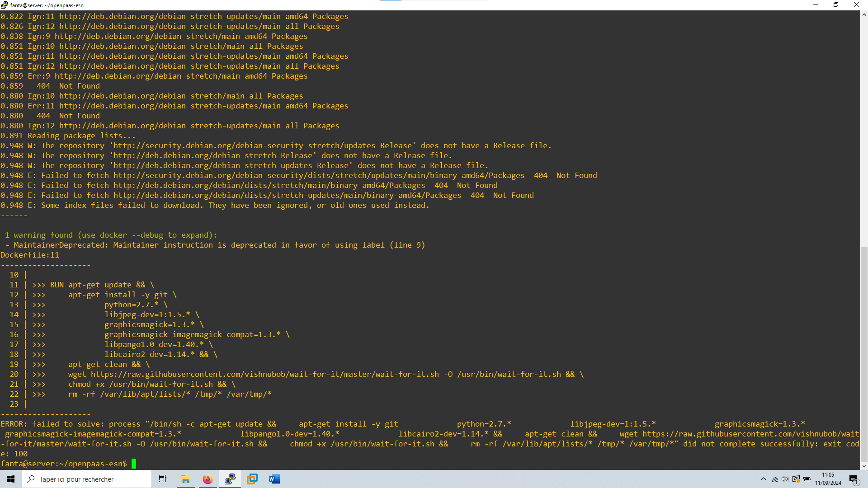Restore down the PuTTY window
This screenshot has height=488, width=868.
836,5
